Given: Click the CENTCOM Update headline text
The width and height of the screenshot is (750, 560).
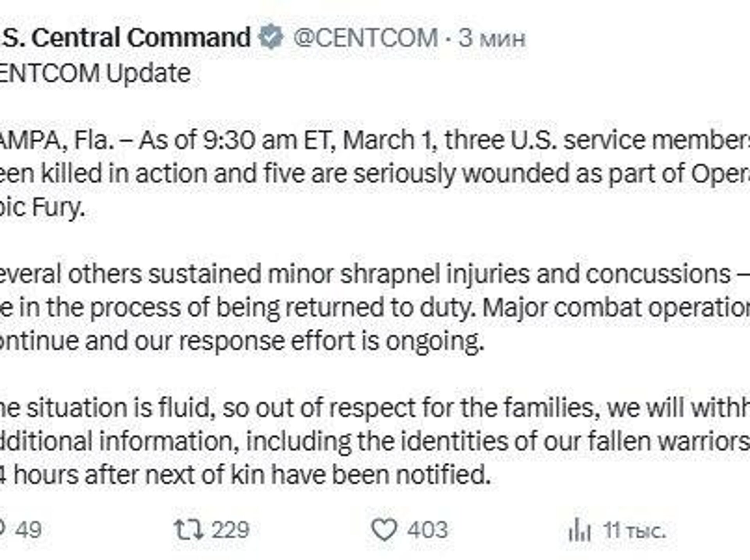Looking at the screenshot, I should 96,73.
